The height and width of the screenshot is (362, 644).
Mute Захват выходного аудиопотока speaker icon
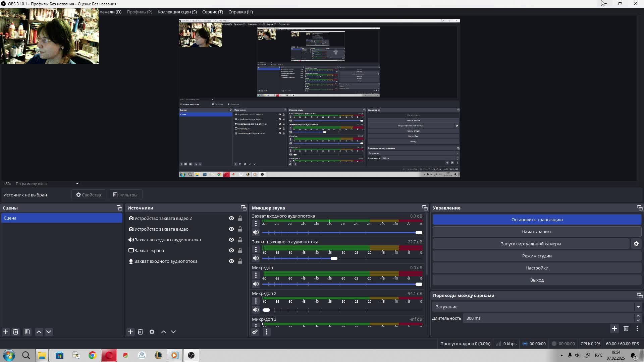pyautogui.click(x=256, y=258)
